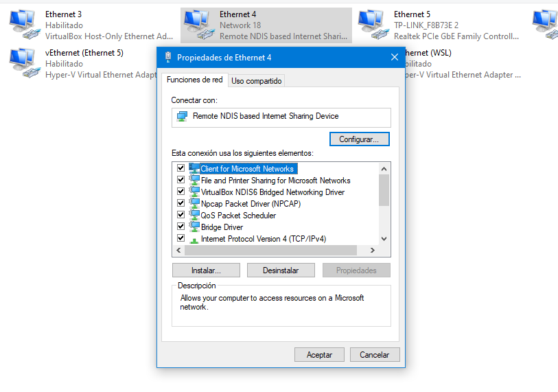The width and height of the screenshot is (558, 392).
Task: Uncheck File and Printer Sharing checkbox
Action: (181, 179)
